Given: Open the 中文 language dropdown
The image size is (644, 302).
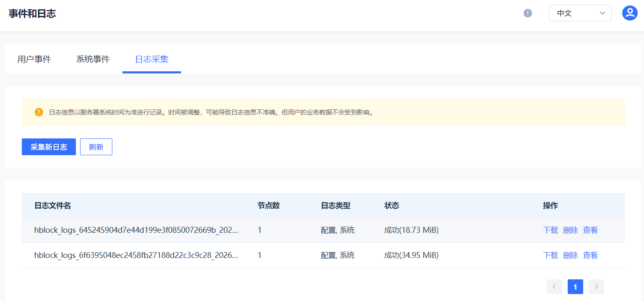Looking at the screenshot, I should pos(574,13).
